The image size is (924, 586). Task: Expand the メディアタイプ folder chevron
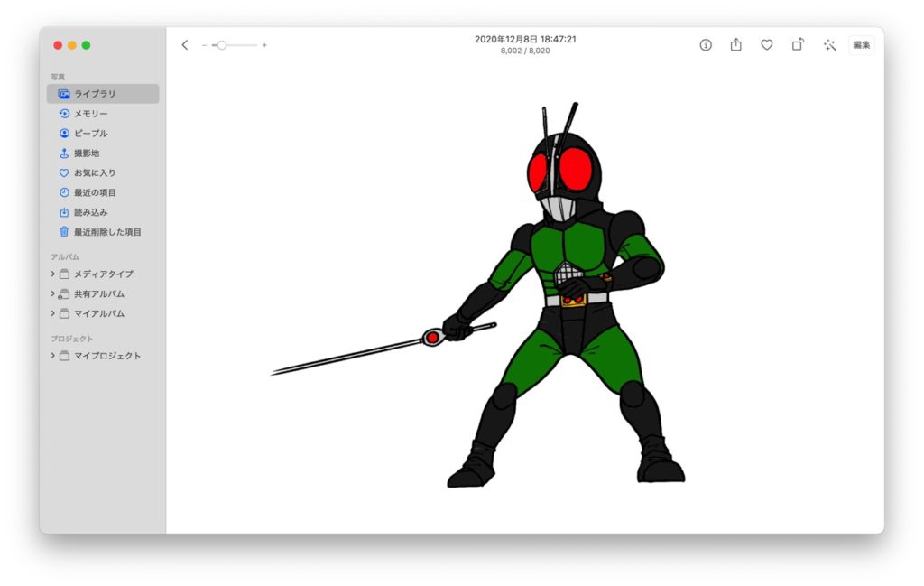[52, 274]
